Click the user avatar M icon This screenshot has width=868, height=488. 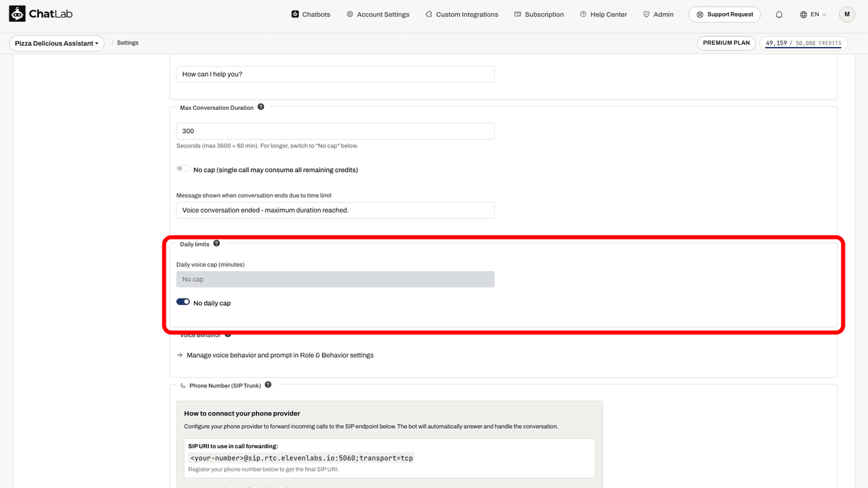847,14
